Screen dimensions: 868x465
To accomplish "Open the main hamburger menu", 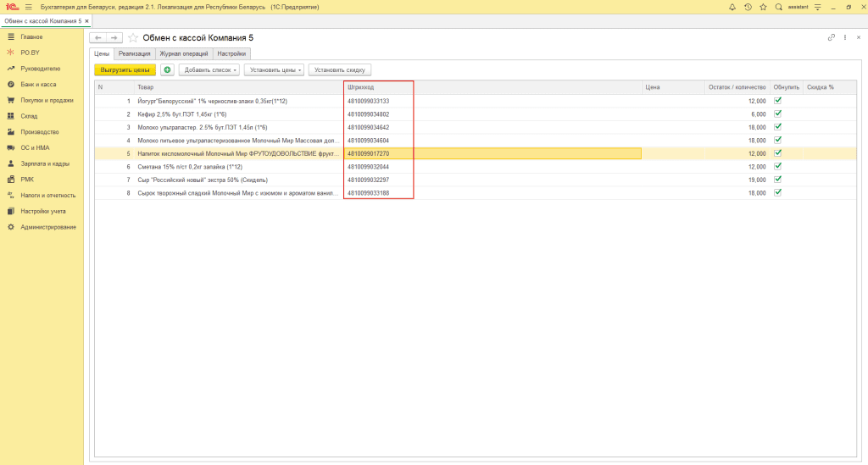I will click(x=29, y=7).
